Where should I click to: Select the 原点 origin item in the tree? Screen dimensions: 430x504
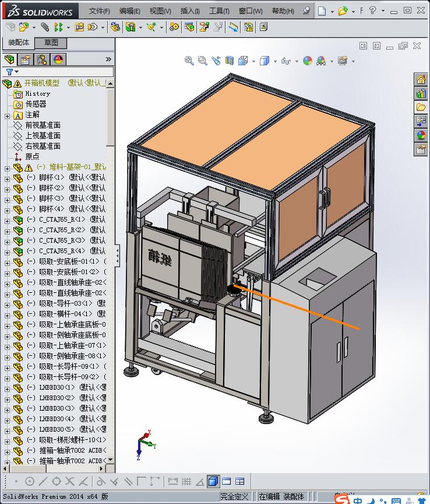32,156
